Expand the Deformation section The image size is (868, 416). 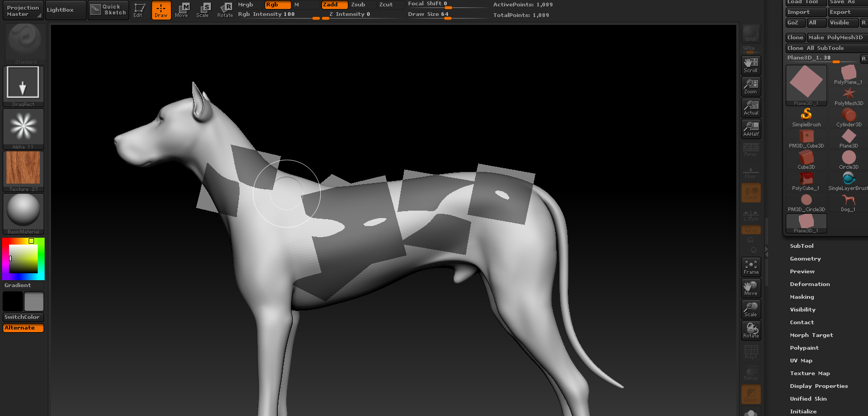point(810,284)
